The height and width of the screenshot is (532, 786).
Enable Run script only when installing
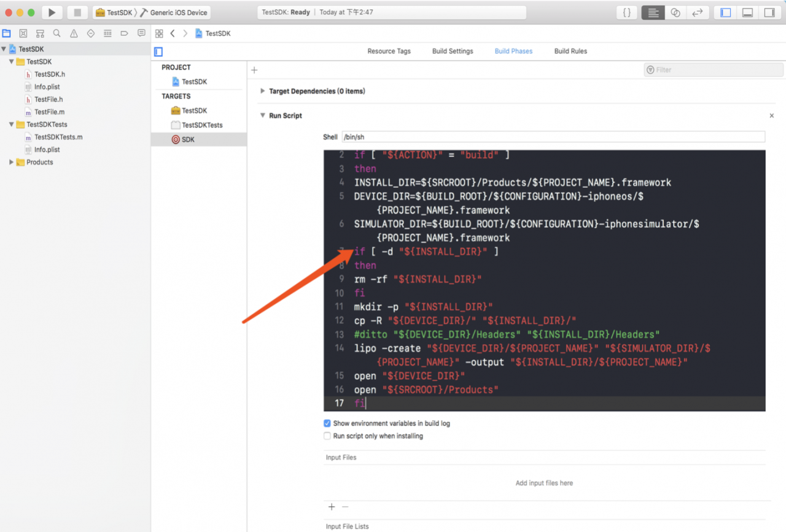[x=327, y=436]
